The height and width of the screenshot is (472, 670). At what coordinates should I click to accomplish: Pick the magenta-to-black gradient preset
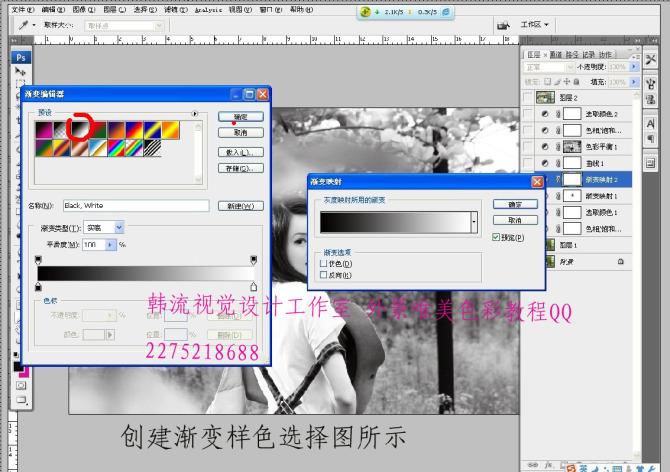click(x=44, y=130)
